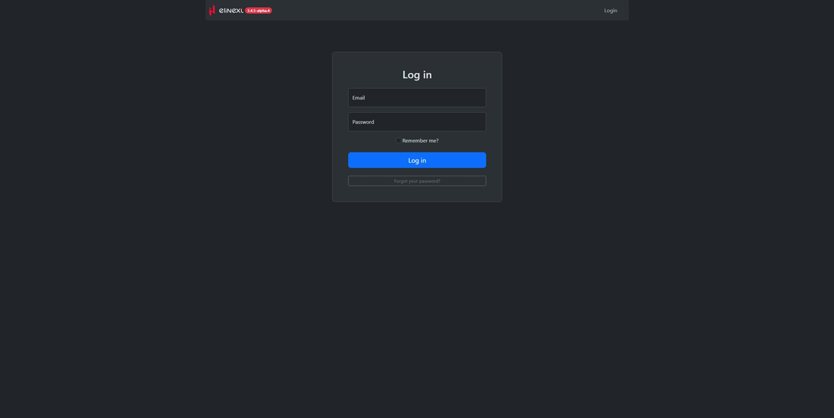Focus the Password input field
The height and width of the screenshot is (418, 834).
(x=417, y=122)
